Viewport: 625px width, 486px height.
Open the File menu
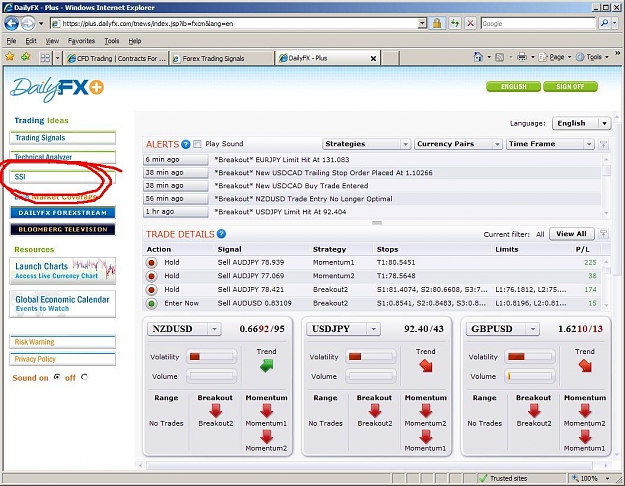click(x=11, y=41)
